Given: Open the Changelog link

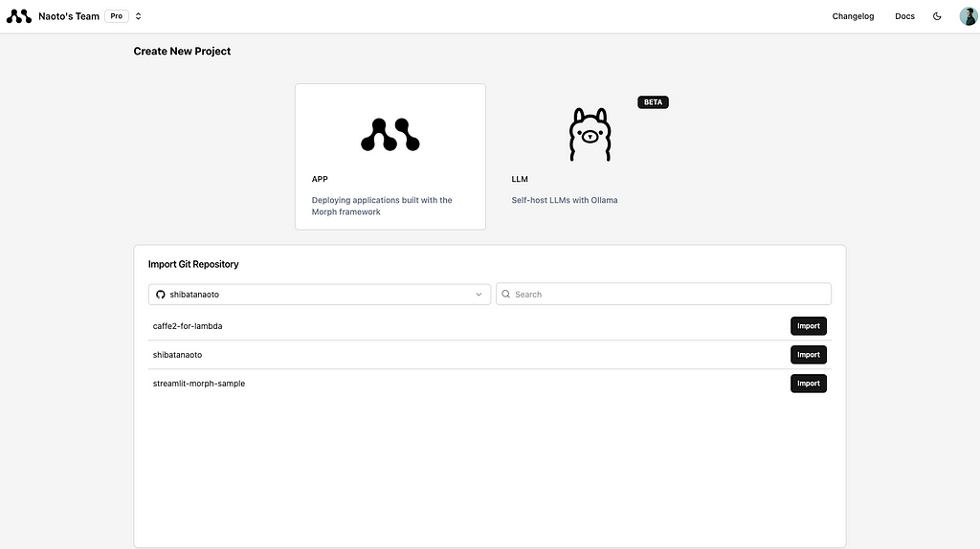Looking at the screenshot, I should [853, 16].
